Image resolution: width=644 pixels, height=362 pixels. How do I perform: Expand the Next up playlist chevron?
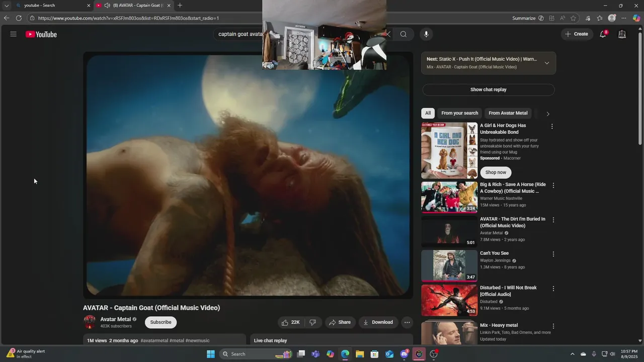pos(547,63)
